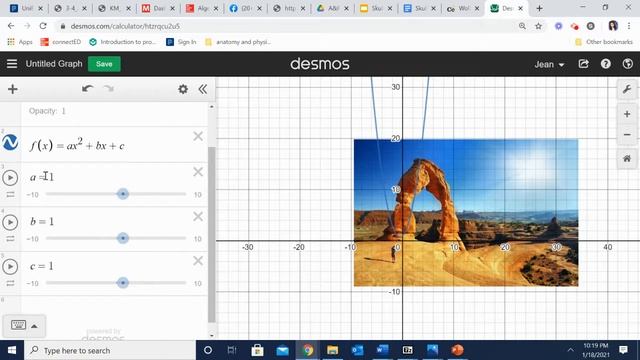The width and height of the screenshot is (640, 360).
Task: Open the Sign In bookmark
Action: 181,42
